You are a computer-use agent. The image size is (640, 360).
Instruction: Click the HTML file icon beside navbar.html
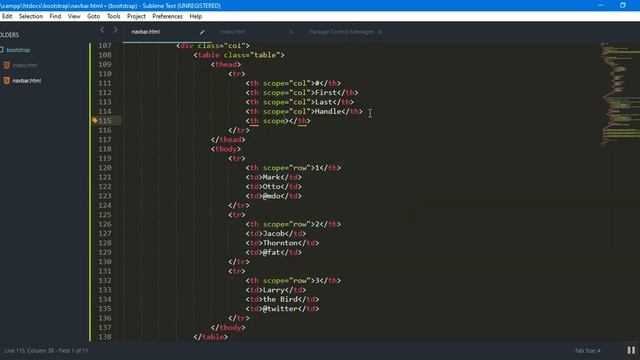pos(7,80)
